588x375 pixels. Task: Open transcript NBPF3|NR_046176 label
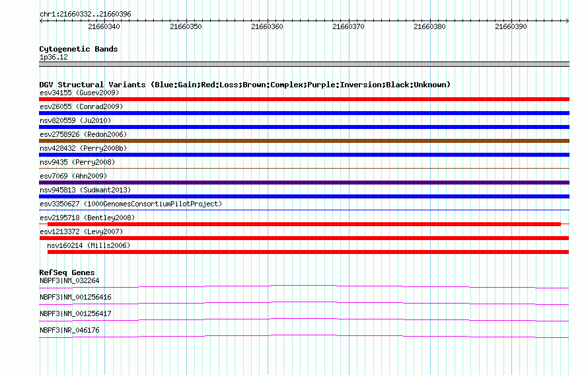tap(69, 330)
